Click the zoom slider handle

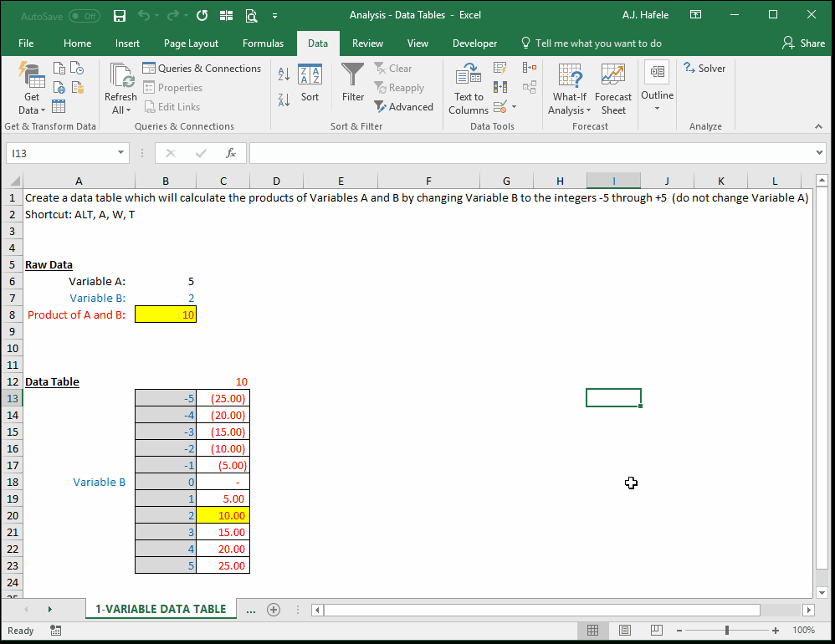click(727, 631)
